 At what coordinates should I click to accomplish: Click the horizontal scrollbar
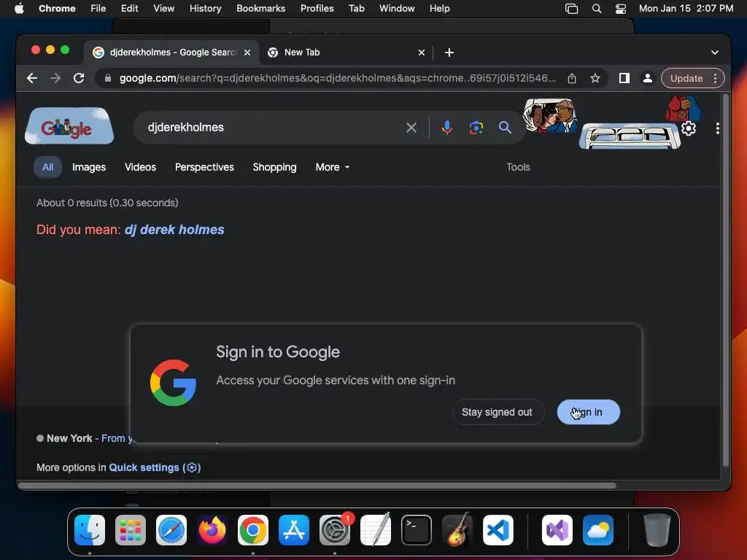click(317, 485)
